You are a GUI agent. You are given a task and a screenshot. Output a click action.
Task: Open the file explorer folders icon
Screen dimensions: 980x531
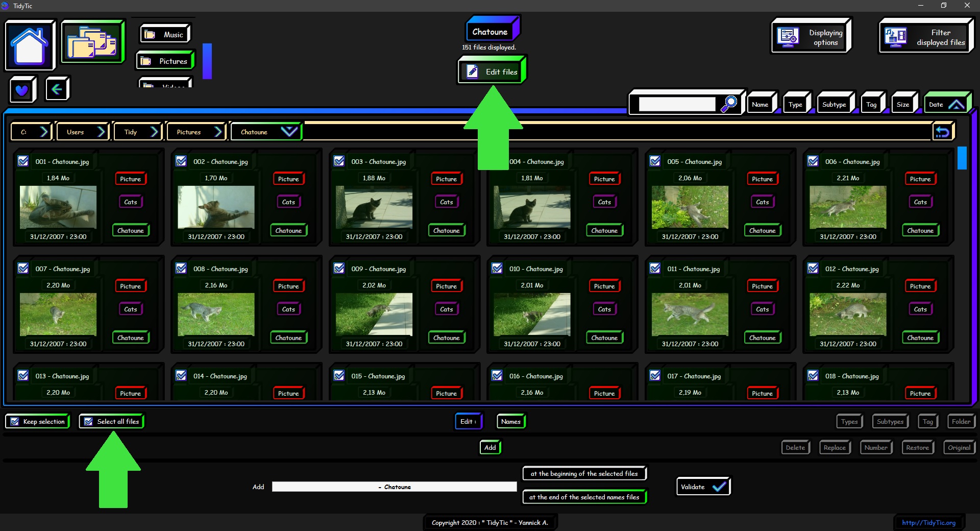pos(92,42)
